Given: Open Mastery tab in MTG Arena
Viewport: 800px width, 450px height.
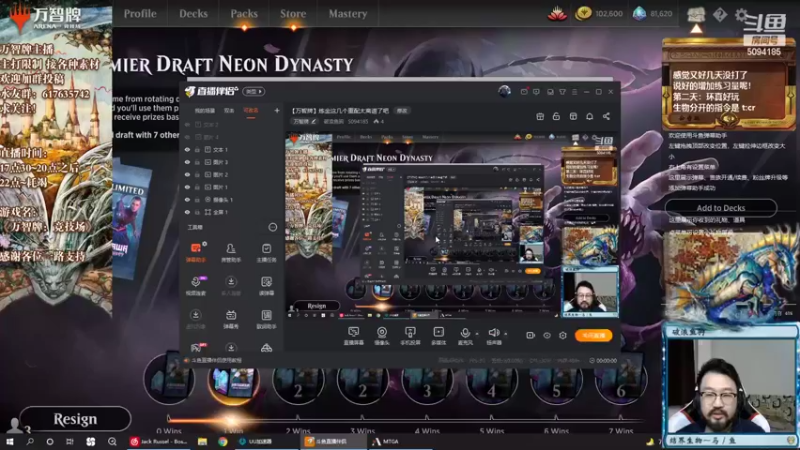Looking at the screenshot, I should point(347,14).
